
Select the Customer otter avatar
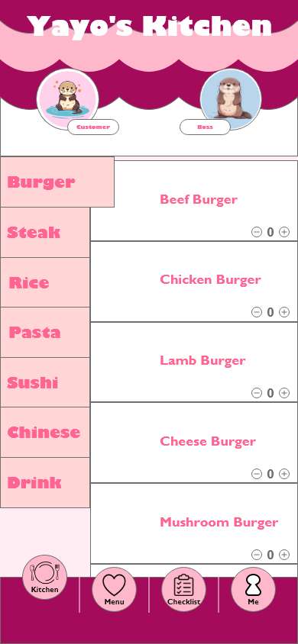[x=67, y=99]
